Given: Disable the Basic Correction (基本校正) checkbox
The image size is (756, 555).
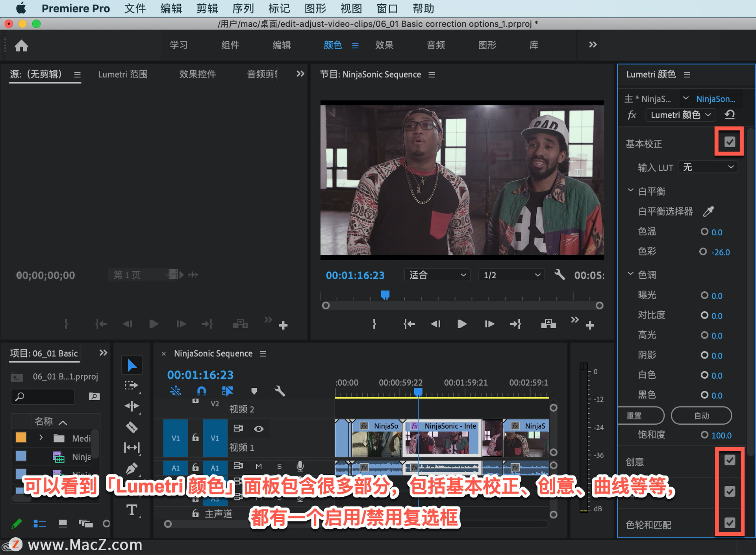Looking at the screenshot, I should (730, 142).
